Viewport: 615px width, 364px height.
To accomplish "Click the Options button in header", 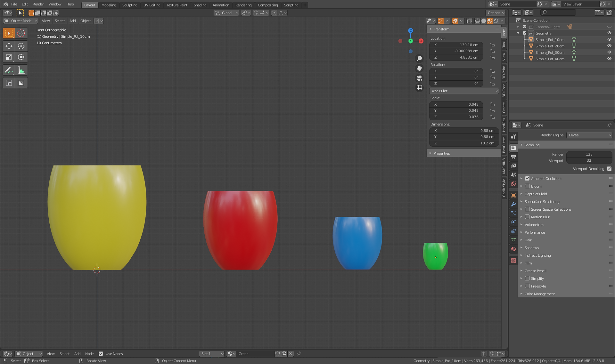I will 495,13.
